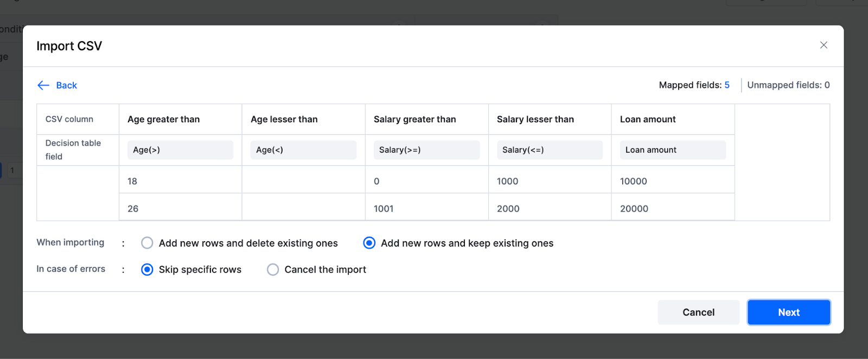Open the Age(<) field mapping dropdown
868x359 pixels.
[303, 150]
